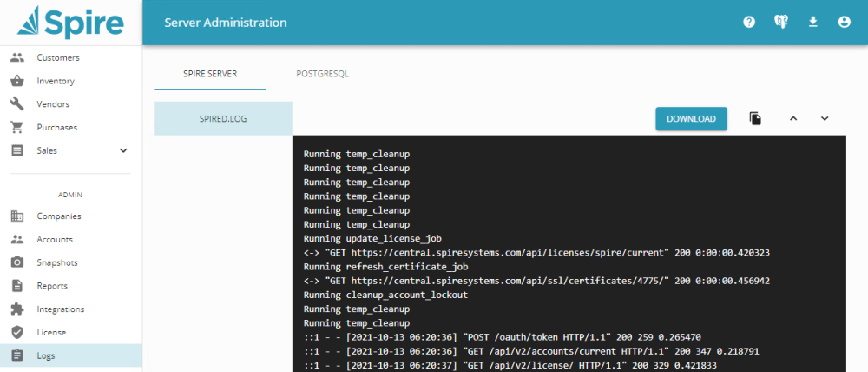The height and width of the screenshot is (372, 868).
Task: Click the Download button
Action: click(692, 119)
